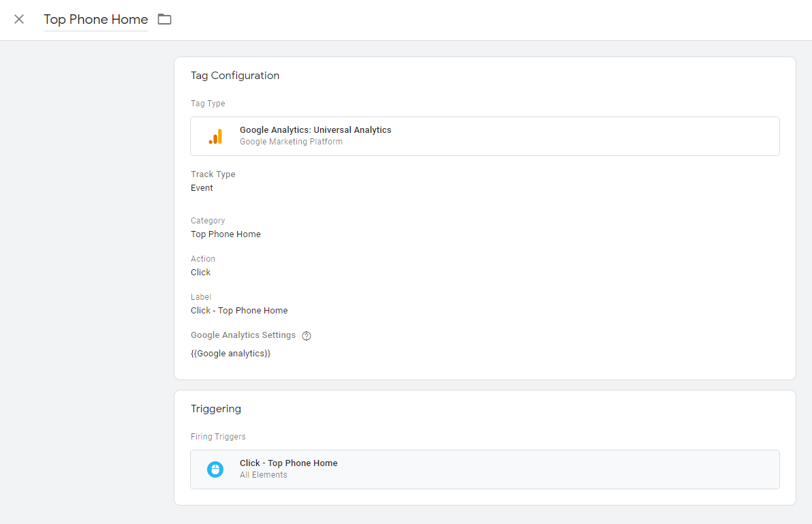Click the Label field label
812x524 pixels.
(x=201, y=297)
